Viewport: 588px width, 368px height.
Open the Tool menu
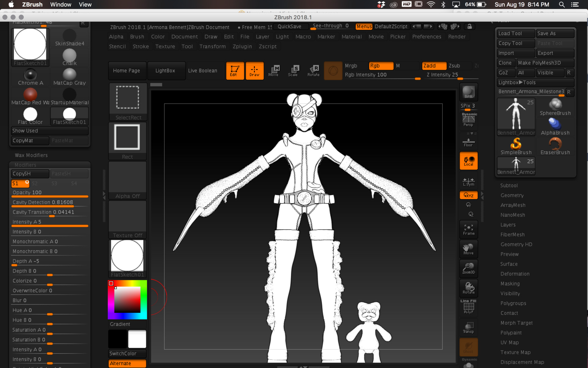[187, 46]
